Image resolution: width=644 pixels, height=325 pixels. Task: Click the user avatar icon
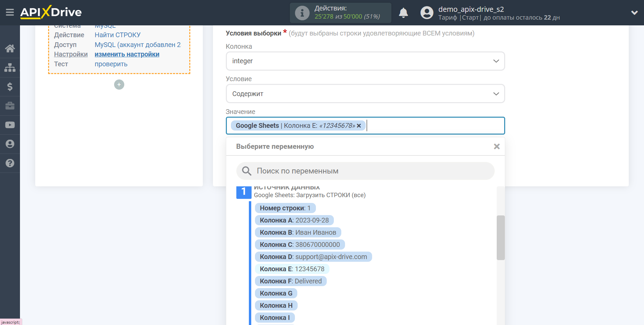[x=427, y=13]
